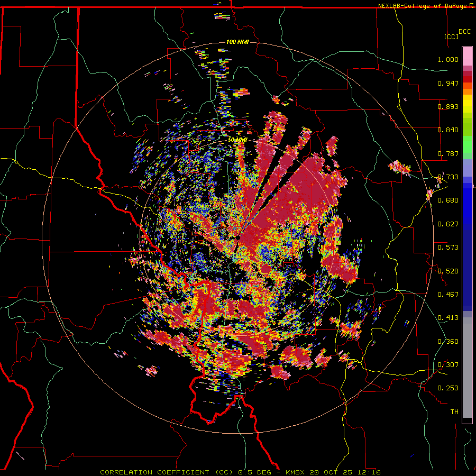Click the light pink swatch atop the color bar
The height and width of the screenshot is (476, 476).
point(467,56)
